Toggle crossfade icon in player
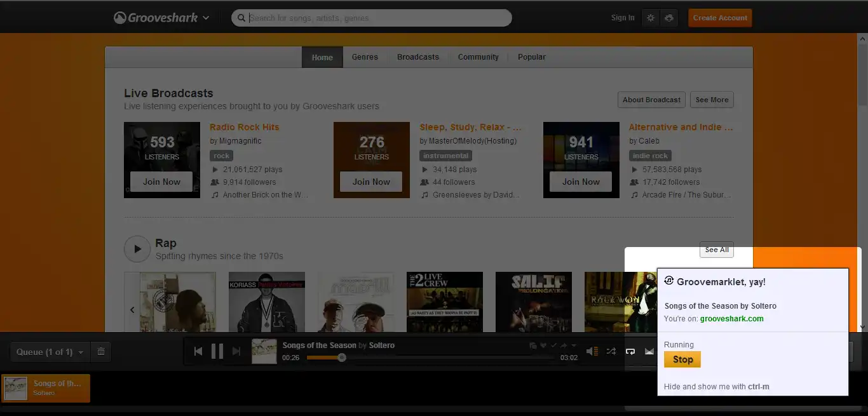Image resolution: width=868 pixels, height=416 pixels. pos(649,351)
